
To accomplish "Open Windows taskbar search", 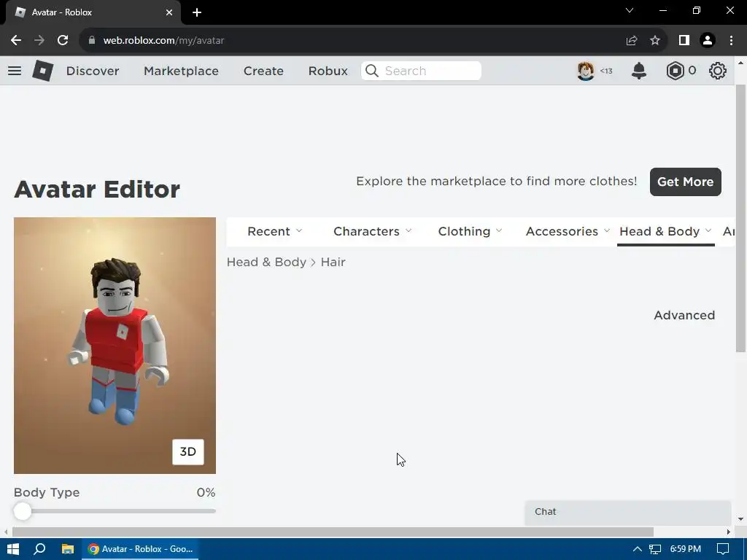I will coord(39,549).
